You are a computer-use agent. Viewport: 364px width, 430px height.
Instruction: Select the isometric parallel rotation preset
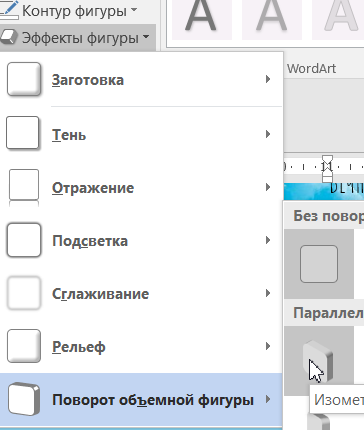[x=319, y=361]
